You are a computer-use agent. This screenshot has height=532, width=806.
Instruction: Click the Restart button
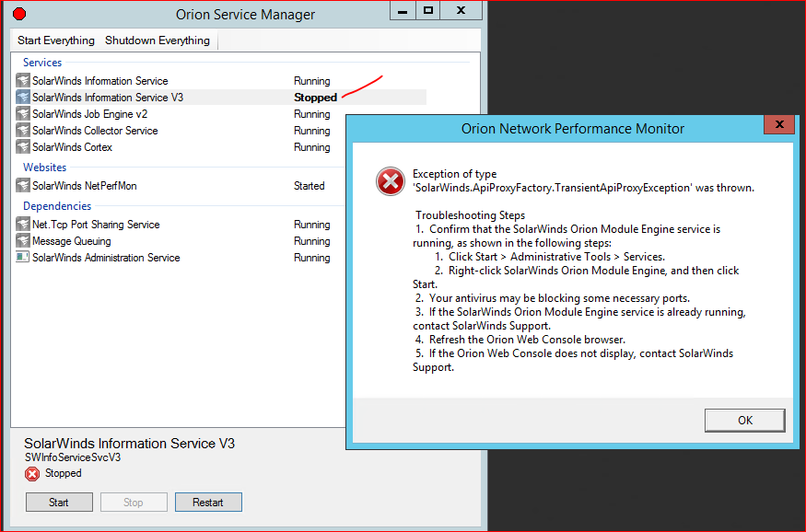208,503
